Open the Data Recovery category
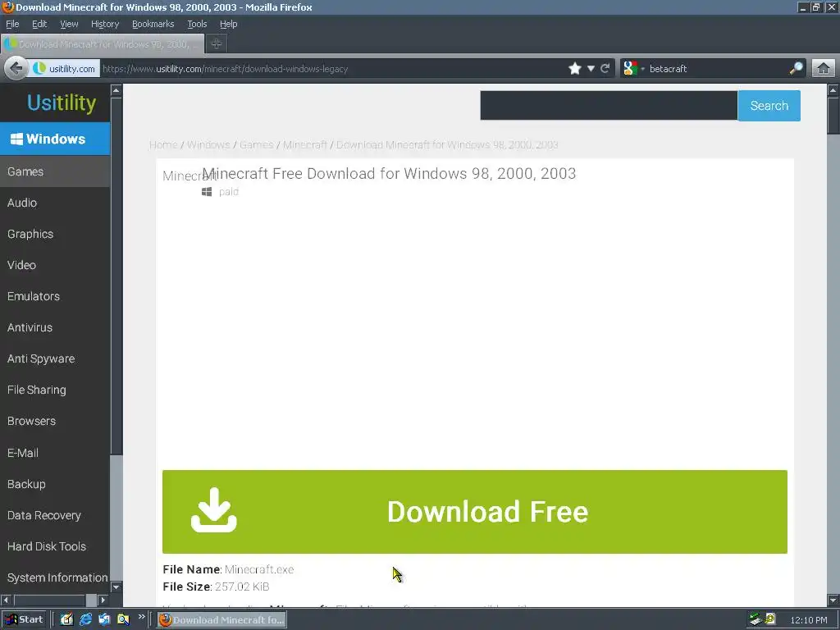 pos(55,515)
